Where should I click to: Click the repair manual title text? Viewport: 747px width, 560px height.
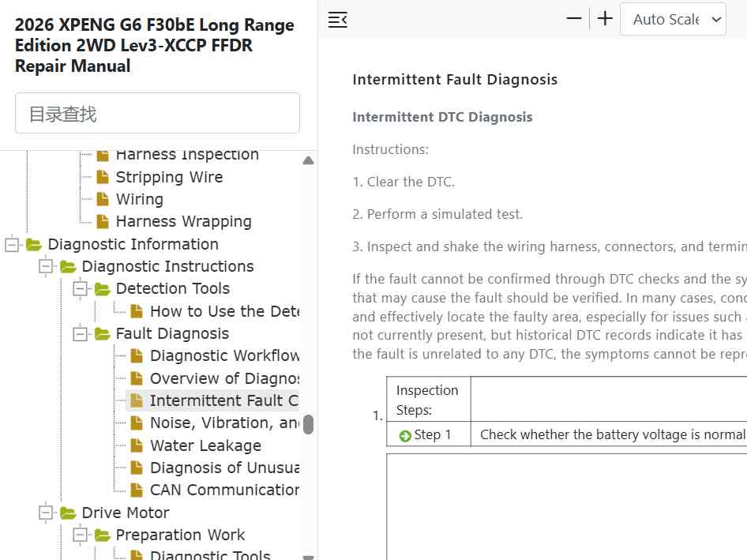click(x=154, y=45)
